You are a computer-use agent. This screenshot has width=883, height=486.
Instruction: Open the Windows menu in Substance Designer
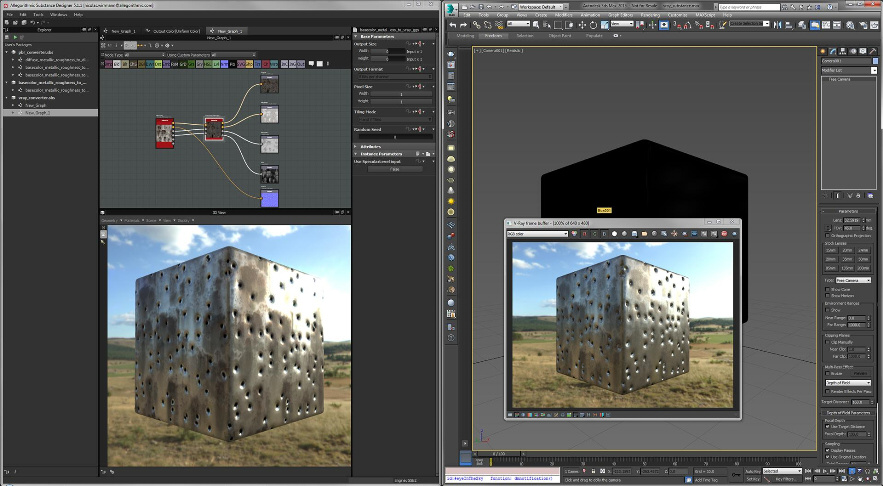point(59,15)
